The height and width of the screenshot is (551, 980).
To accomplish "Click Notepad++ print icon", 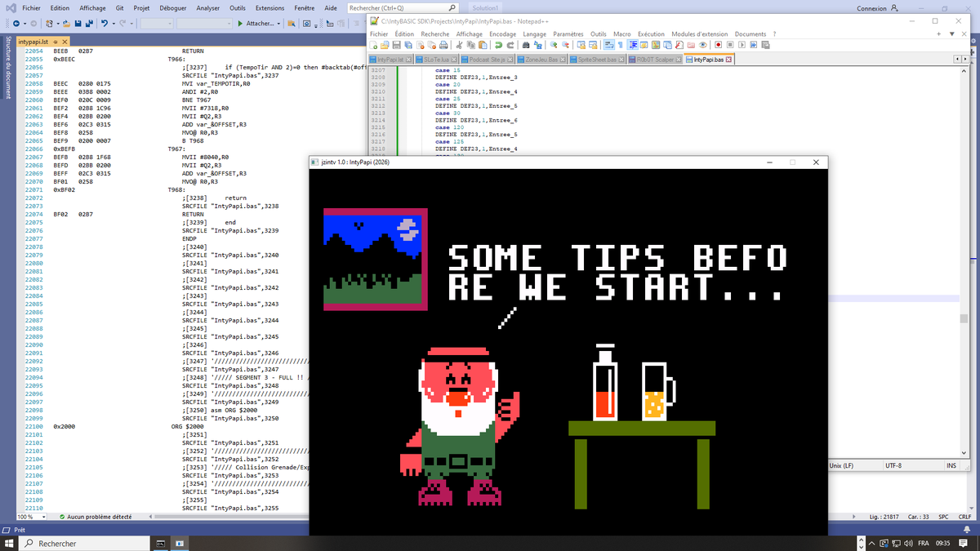I will [x=443, y=45].
